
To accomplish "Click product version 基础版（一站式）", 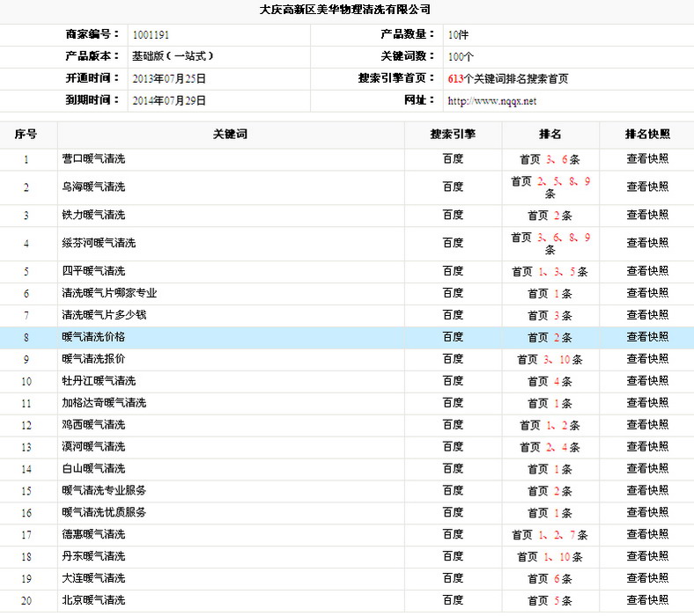I will (x=173, y=56).
